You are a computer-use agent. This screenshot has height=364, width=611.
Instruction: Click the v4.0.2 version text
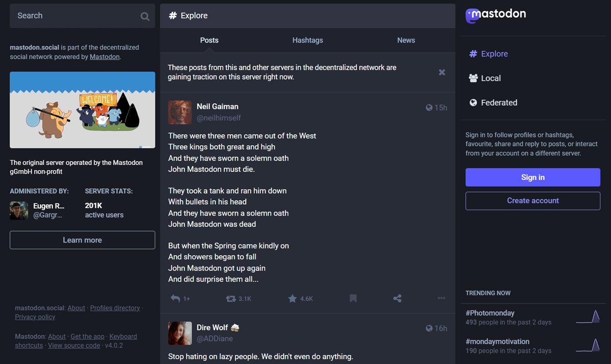pyautogui.click(x=114, y=346)
